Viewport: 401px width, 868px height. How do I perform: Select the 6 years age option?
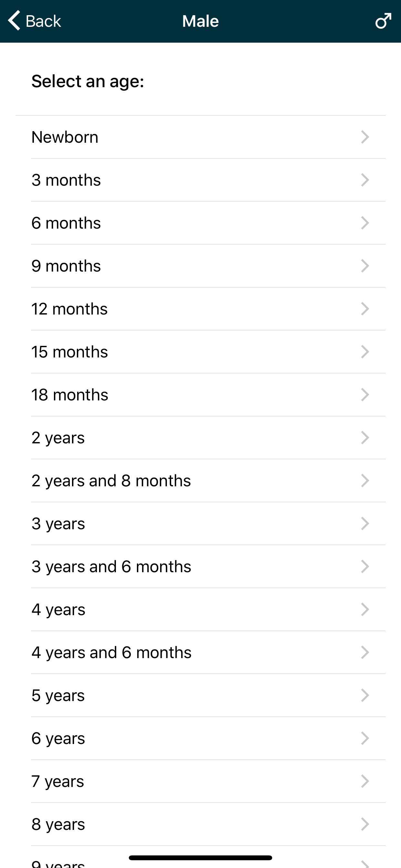point(58,738)
